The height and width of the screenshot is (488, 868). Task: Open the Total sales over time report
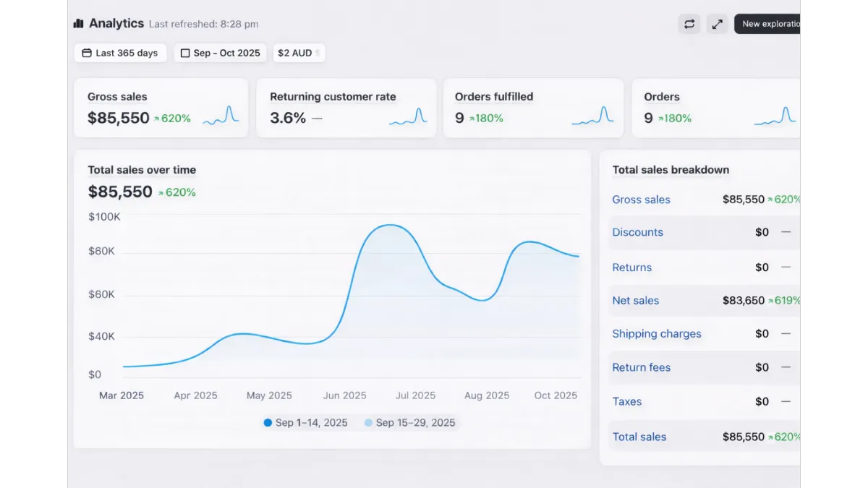(x=142, y=170)
